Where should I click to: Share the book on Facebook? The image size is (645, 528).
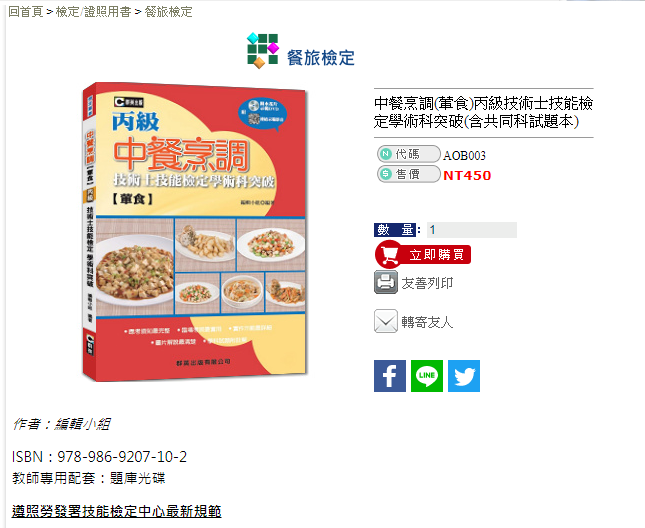pos(390,376)
